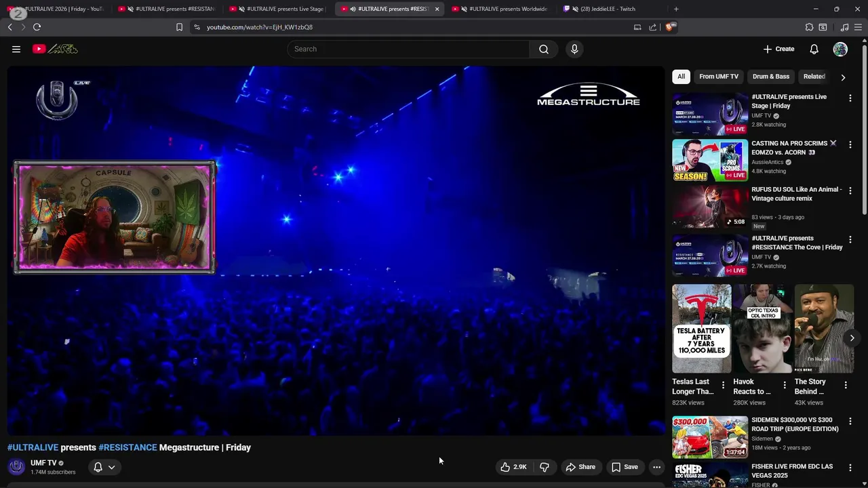Open the browser extensions puzzle icon
868x488 pixels.
pos(809,27)
